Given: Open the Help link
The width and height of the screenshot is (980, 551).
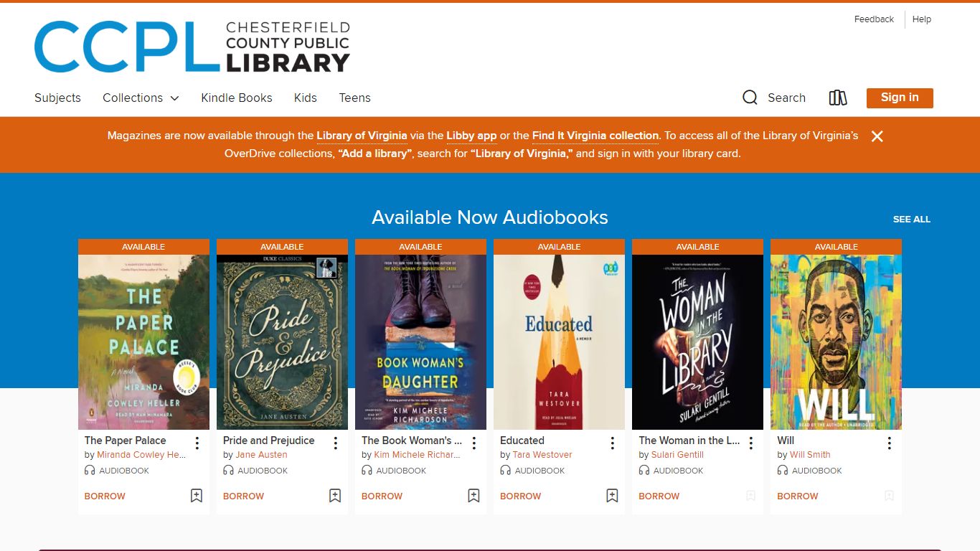Looking at the screenshot, I should point(922,19).
